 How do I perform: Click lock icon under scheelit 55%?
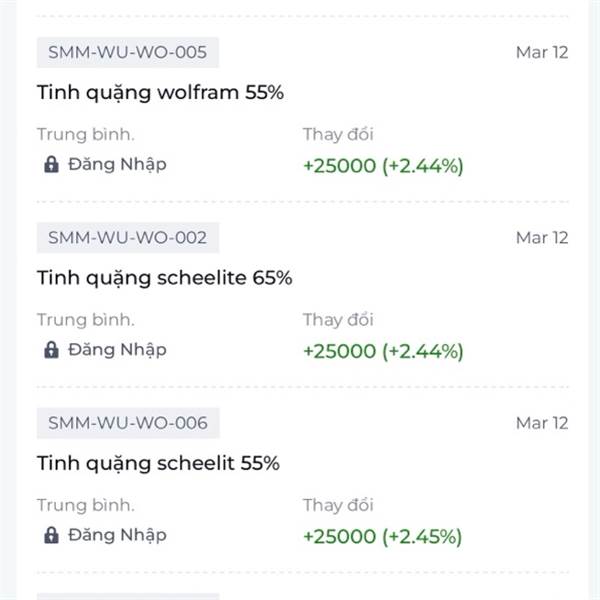(52, 535)
